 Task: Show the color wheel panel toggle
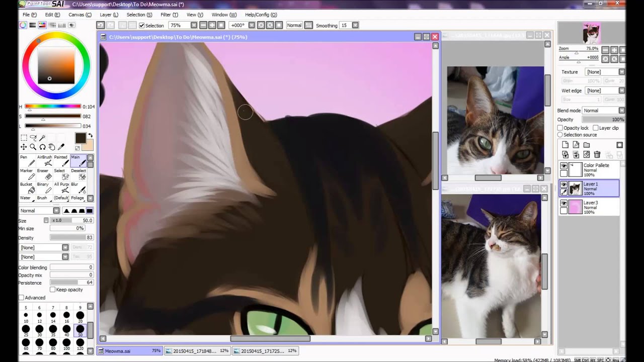point(23,25)
